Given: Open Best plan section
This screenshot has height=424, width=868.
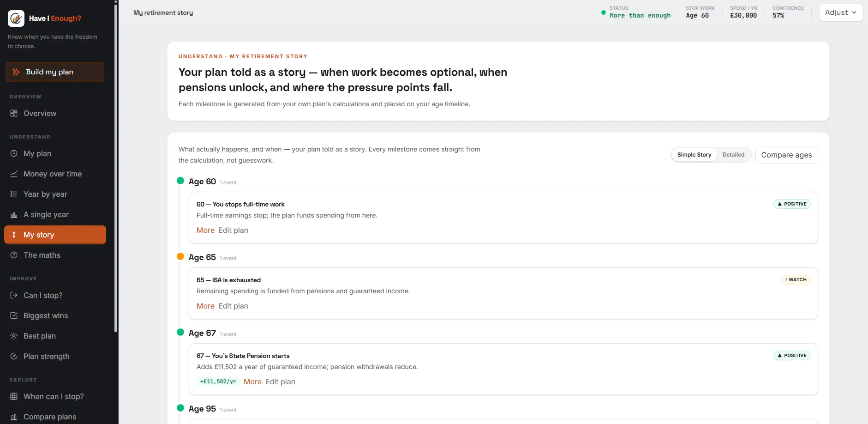Looking at the screenshot, I should [x=55, y=336].
